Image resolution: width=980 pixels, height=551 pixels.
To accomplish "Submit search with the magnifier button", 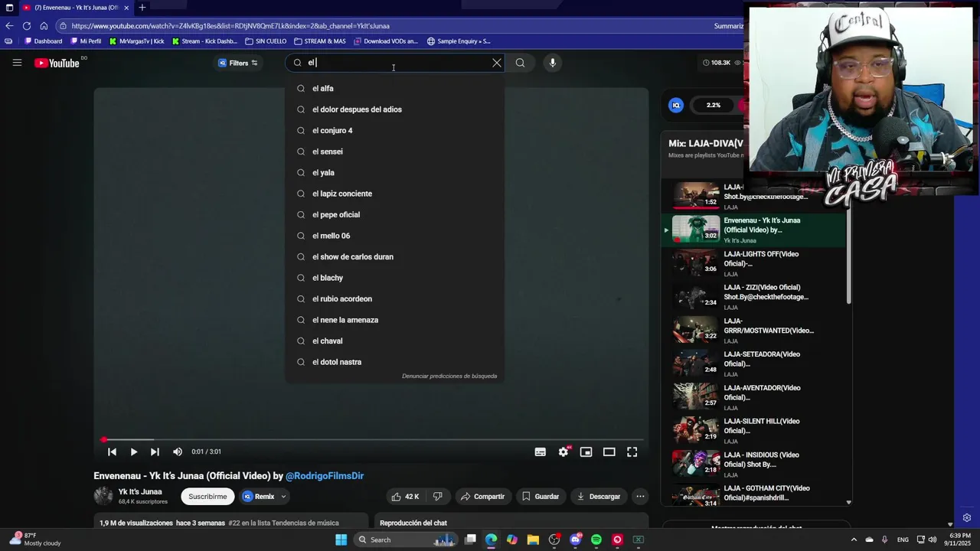I will [x=520, y=63].
